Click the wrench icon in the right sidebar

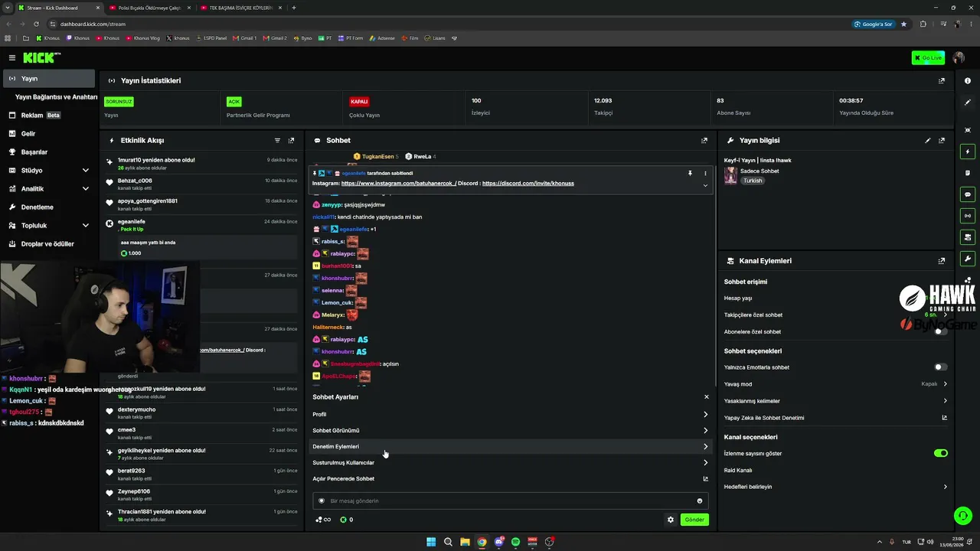pyautogui.click(x=968, y=259)
